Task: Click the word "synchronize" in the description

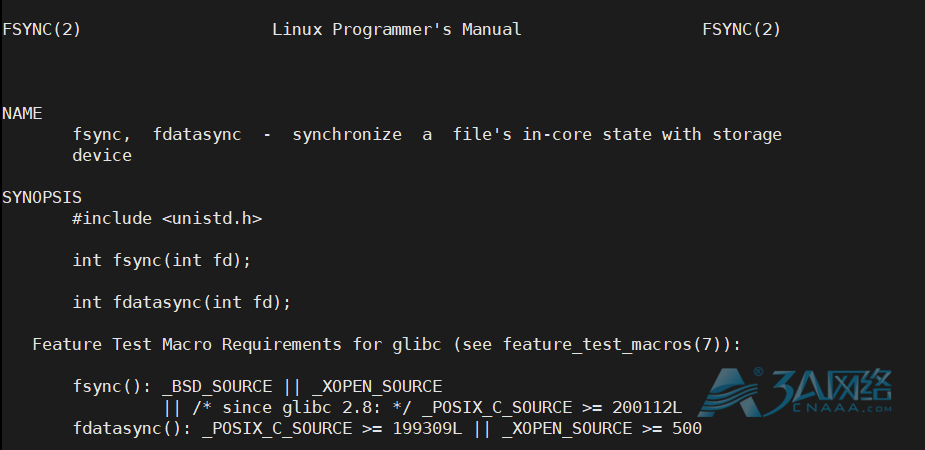Action: (347, 134)
